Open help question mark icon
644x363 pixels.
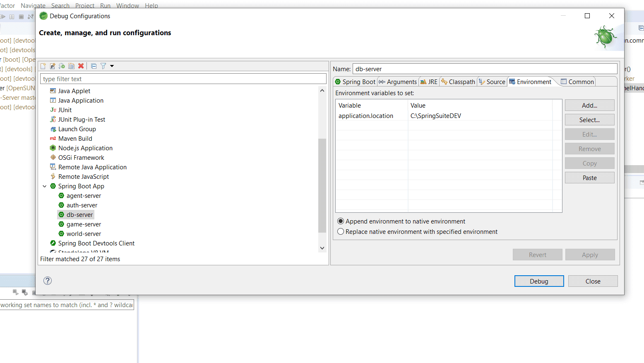[x=48, y=281]
